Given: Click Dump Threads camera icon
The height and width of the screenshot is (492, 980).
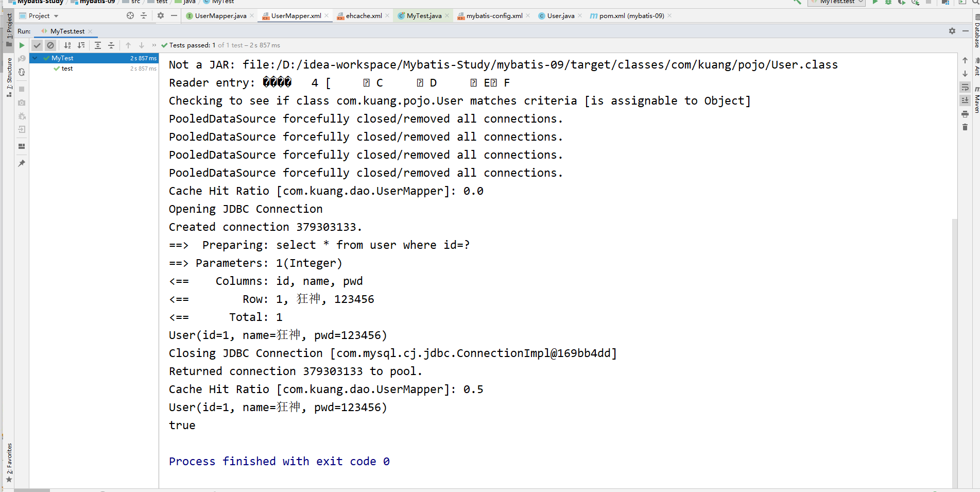Looking at the screenshot, I should pos(22,103).
